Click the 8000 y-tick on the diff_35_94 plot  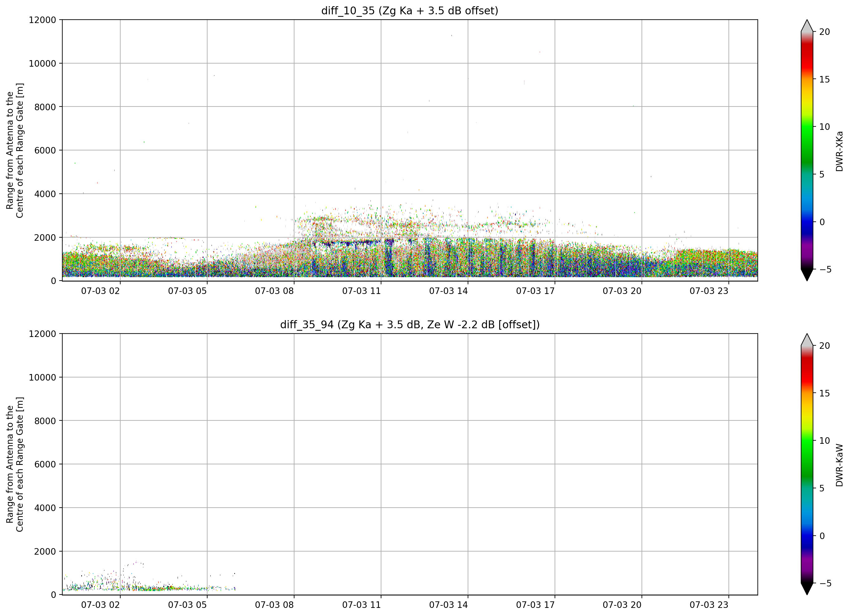tap(45, 421)
